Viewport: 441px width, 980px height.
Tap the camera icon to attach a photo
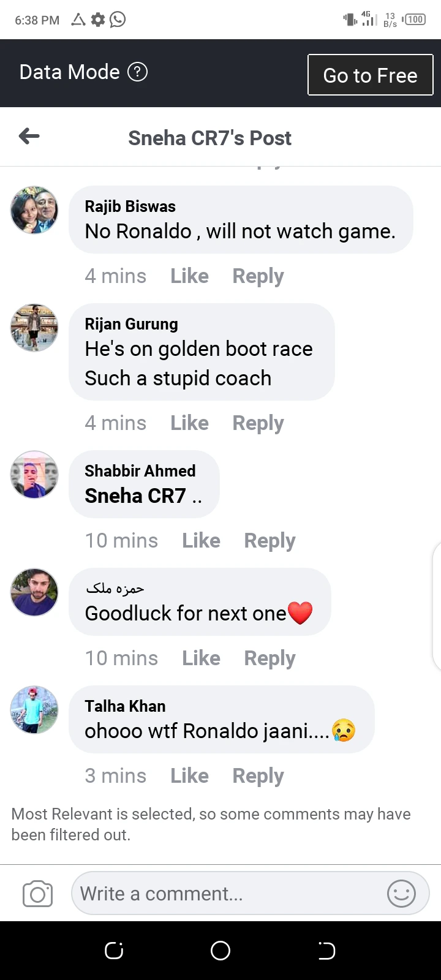tap(37, 894)
